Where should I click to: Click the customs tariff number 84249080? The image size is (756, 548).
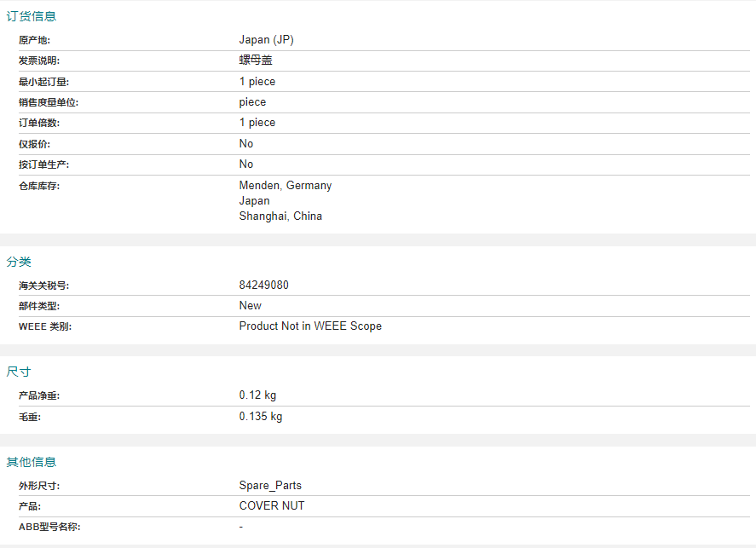(263, 286)
